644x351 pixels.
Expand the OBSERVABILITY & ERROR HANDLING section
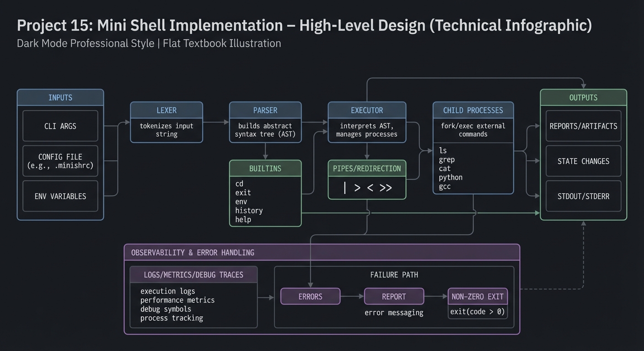(x=191, y=252)
